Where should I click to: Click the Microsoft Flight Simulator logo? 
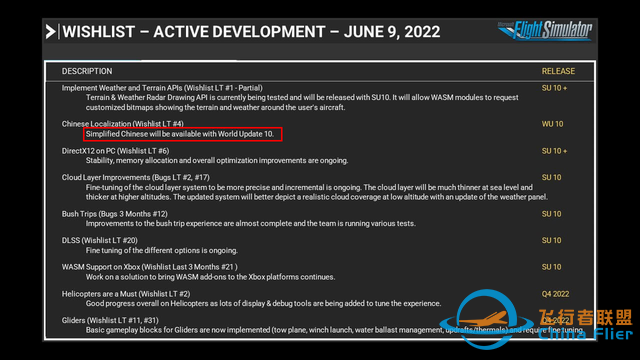click(545, 31)
